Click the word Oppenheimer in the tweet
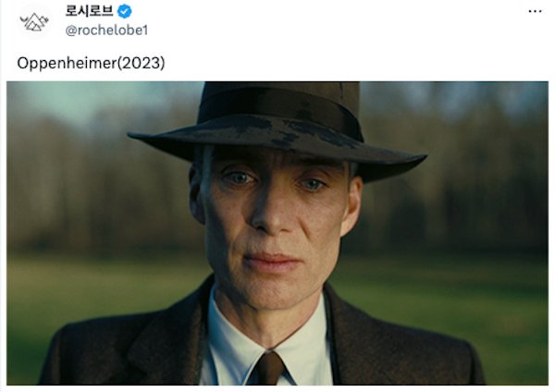The width and height of the screenshot is (555, 392). pos(67,63)
